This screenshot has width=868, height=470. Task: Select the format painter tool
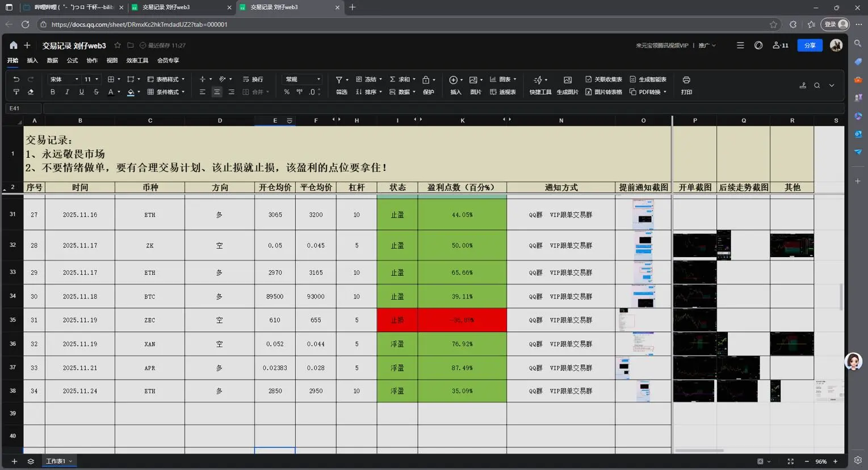tap(16, 92)
